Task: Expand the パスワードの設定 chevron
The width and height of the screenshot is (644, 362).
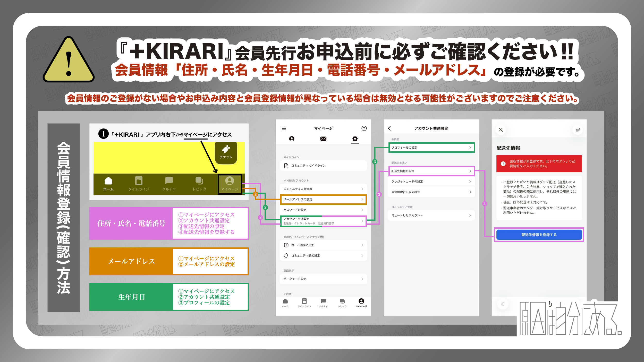Action: (x=362, y=210)
